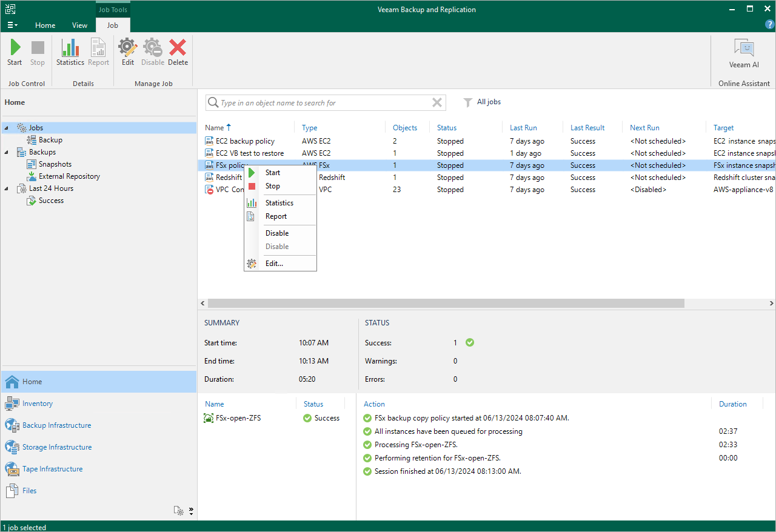This screenshot has width=776, height=532.
Task: Collapse the Last 24 Hours node
Action: [7, 188]
